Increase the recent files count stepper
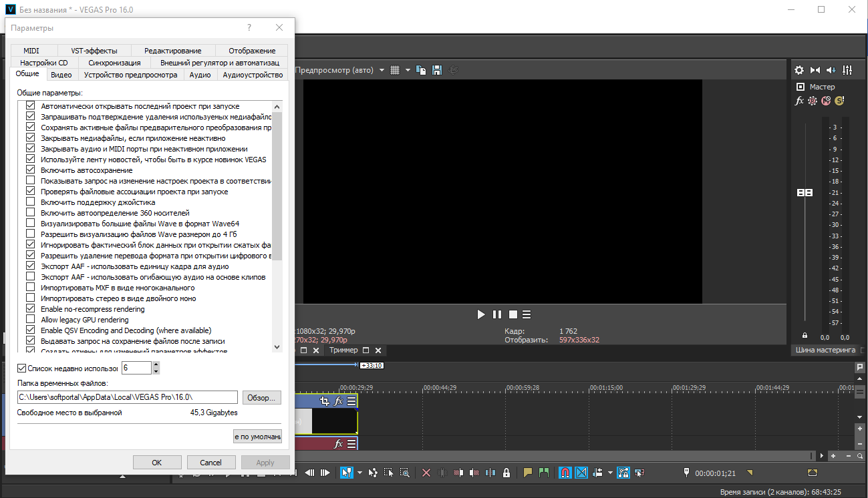This screenshot has width=868, height=498. pyautogui.click(x=156, y=364)
